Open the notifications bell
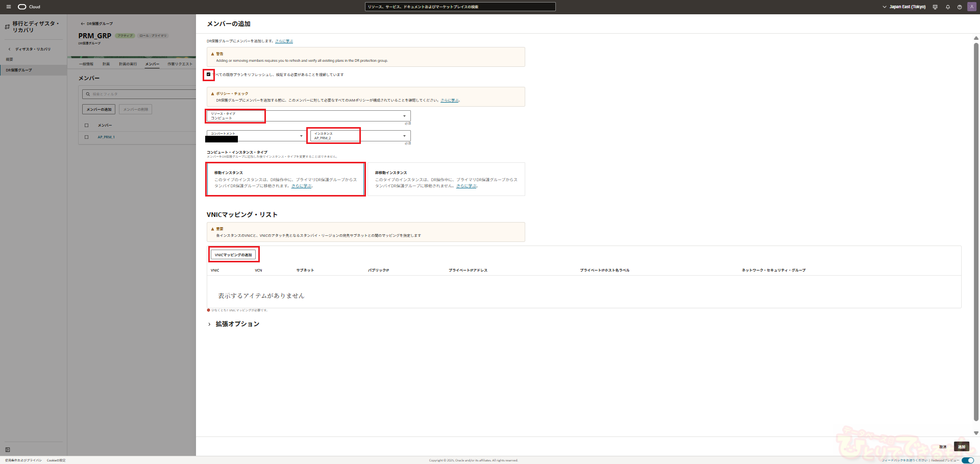Image resolution: width=980 pixels, height=464 pixels. [948, 7]
